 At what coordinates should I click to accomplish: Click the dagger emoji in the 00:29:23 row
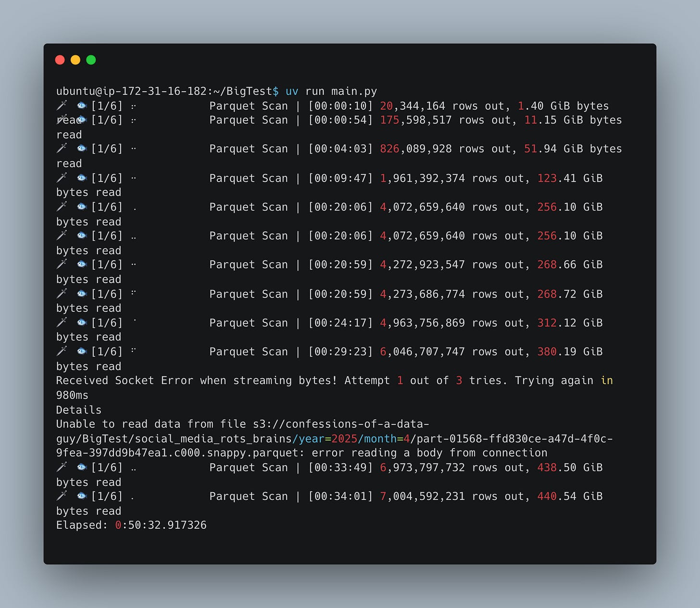62,351
